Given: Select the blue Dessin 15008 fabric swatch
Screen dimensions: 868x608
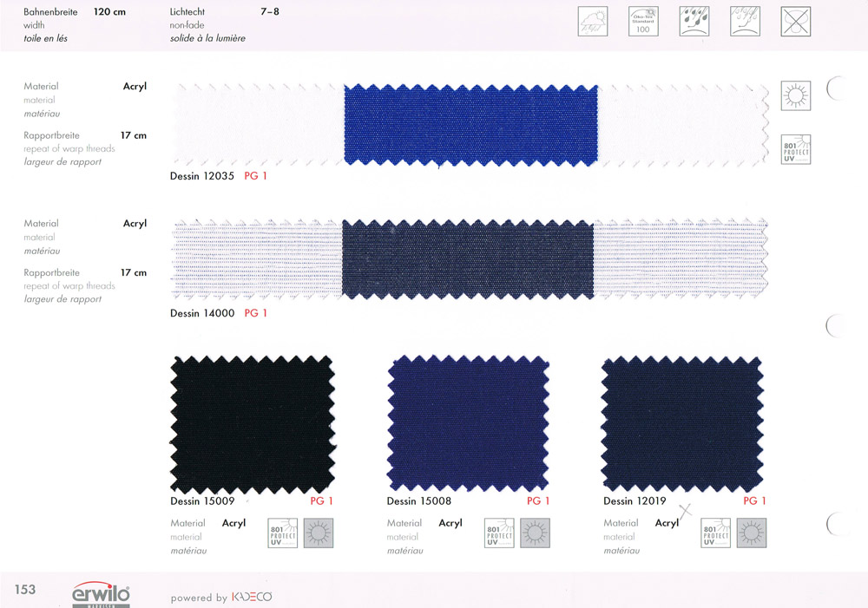Looking at the screenshot, I should [x=469, y=424].
